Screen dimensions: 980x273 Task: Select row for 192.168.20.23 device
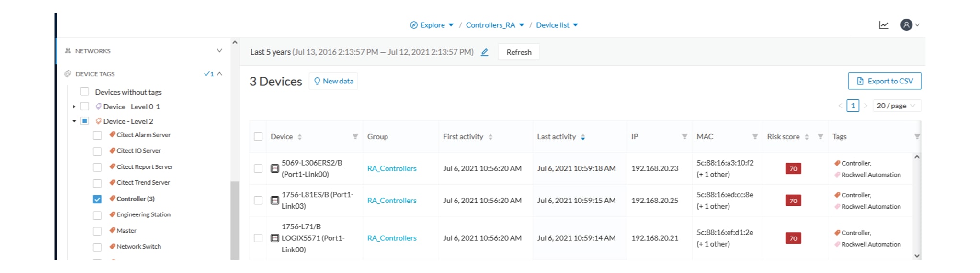258,168
